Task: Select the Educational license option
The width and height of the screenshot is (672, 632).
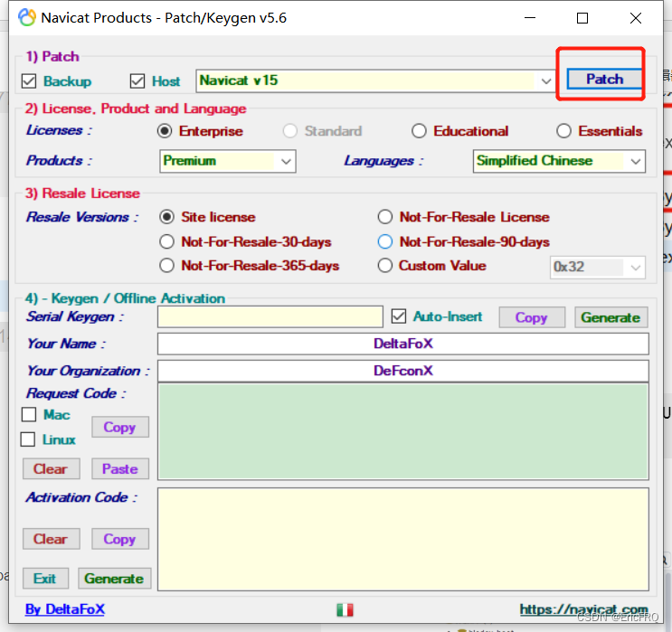Action: (419, 131)
